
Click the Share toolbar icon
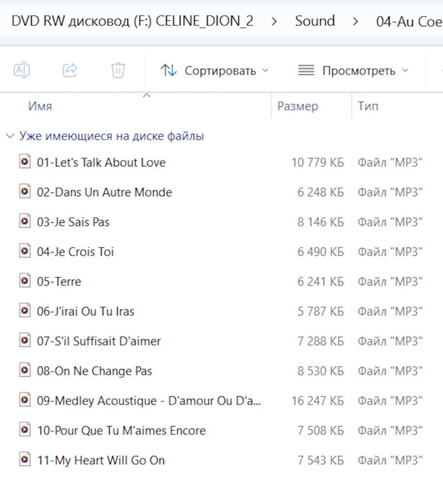point(70,70)
